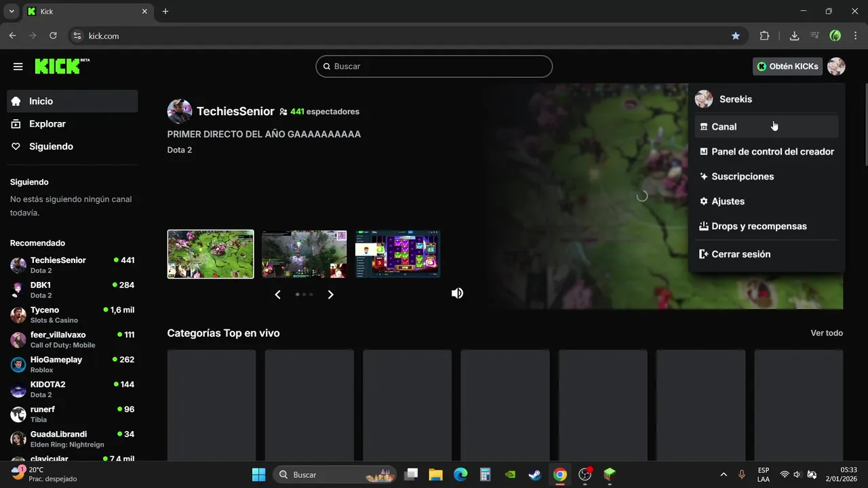Click DBK1 avatar in Recommended list
Image resolution: width=868 pixels, height=488 pixels.
(18, 290)
